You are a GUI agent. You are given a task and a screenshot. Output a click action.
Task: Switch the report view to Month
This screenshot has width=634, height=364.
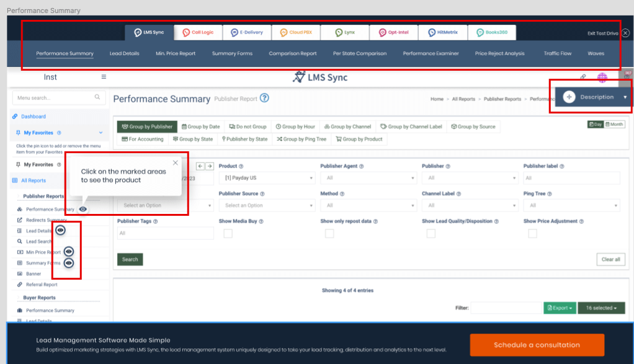coord(614,125)
